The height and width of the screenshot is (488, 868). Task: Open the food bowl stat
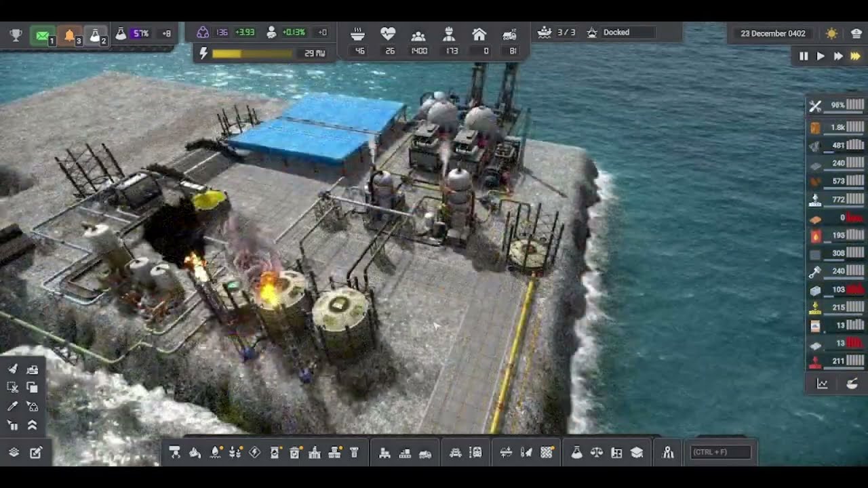pyautogui.click(x=358, y=33)
